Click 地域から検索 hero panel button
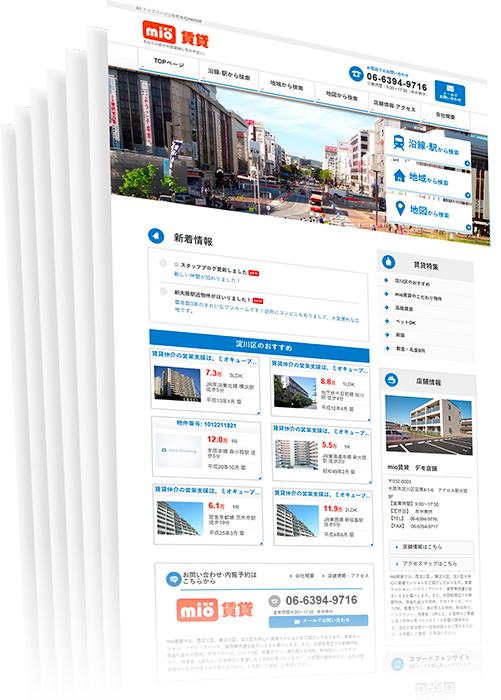This screenshot has height=700, width=501. click(429, 180)
